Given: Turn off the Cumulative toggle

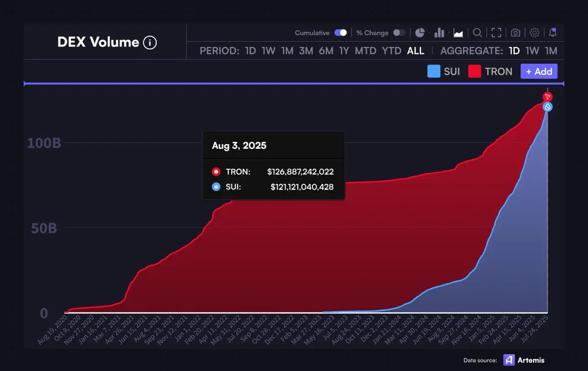Looking at the screenshot, I should 341,33.
